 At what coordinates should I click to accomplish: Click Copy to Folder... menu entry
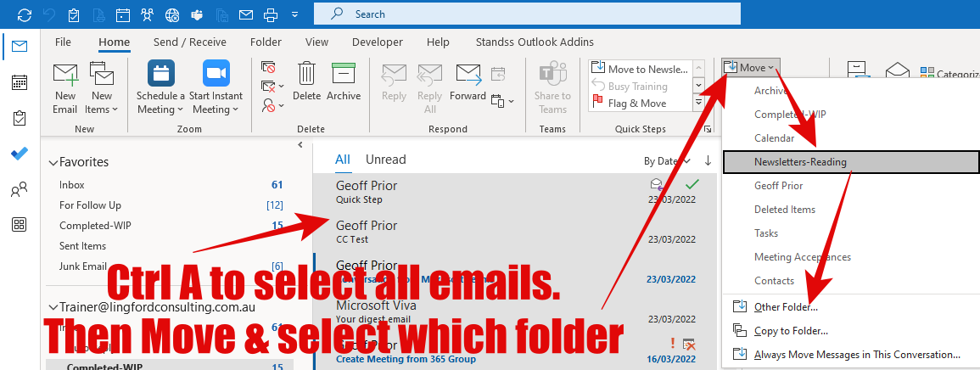(x=791, y=330)
